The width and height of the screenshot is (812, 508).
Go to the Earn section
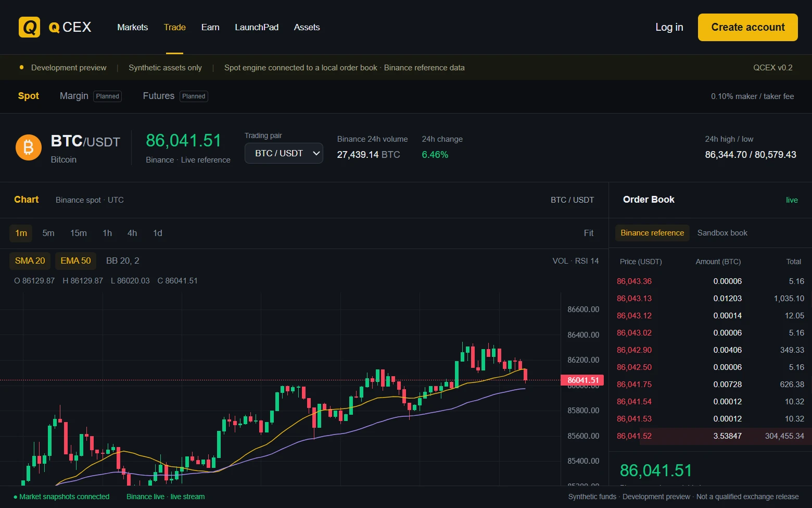(x=210, y=27)
